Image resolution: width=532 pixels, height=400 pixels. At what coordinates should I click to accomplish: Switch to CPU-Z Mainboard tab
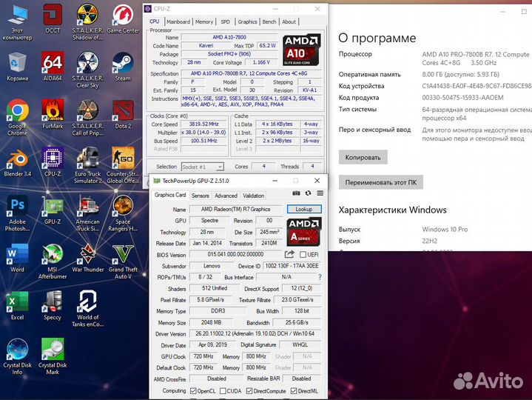pyautogui.click(x=178, y=21)
